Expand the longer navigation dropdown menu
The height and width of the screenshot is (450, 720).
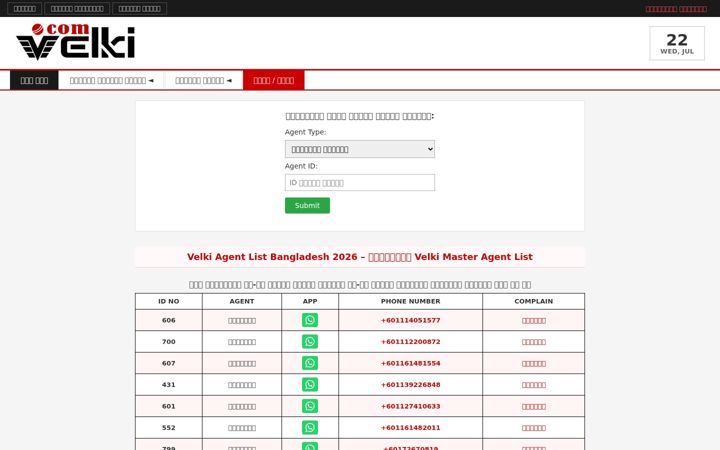tap(112, 80)
